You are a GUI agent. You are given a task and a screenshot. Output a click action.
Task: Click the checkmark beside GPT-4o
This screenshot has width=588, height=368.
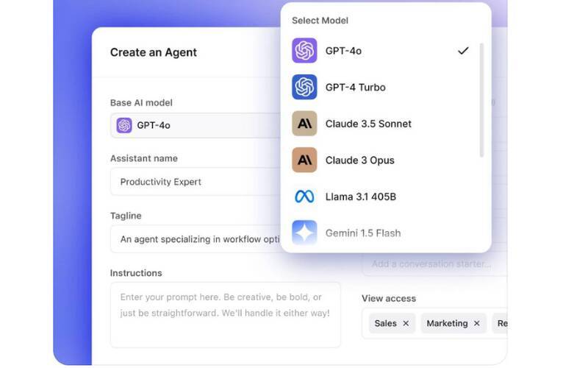click(x=463, y=51)
